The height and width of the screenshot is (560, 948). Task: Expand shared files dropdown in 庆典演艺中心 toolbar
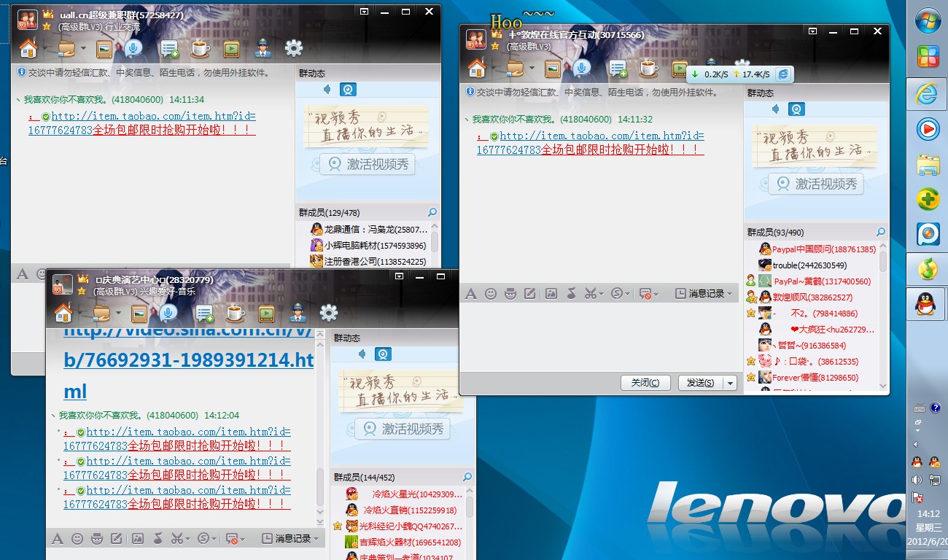(118, 314)
